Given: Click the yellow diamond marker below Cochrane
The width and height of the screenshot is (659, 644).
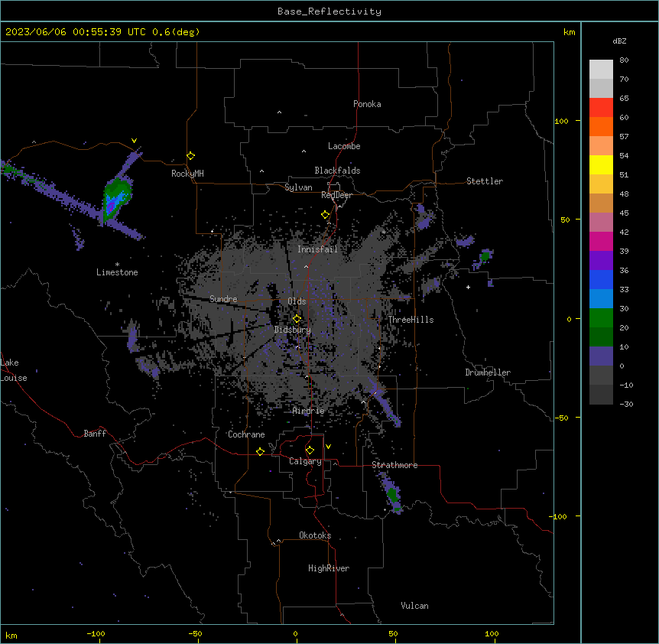Looking at the screenshot, I should coord(260,451).
